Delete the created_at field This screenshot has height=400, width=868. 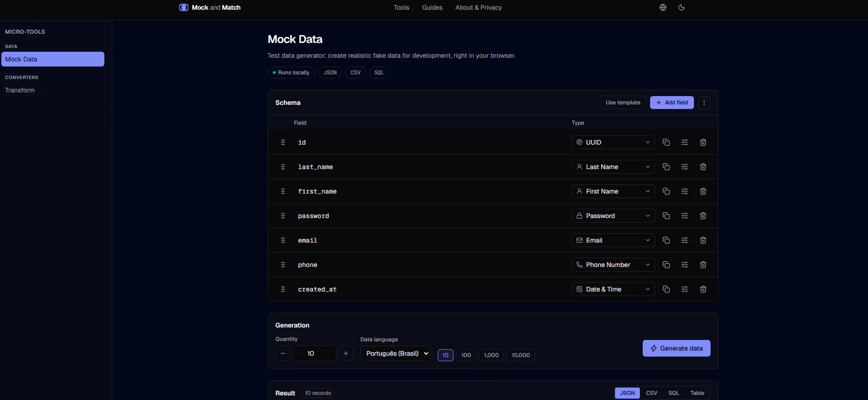703,289
